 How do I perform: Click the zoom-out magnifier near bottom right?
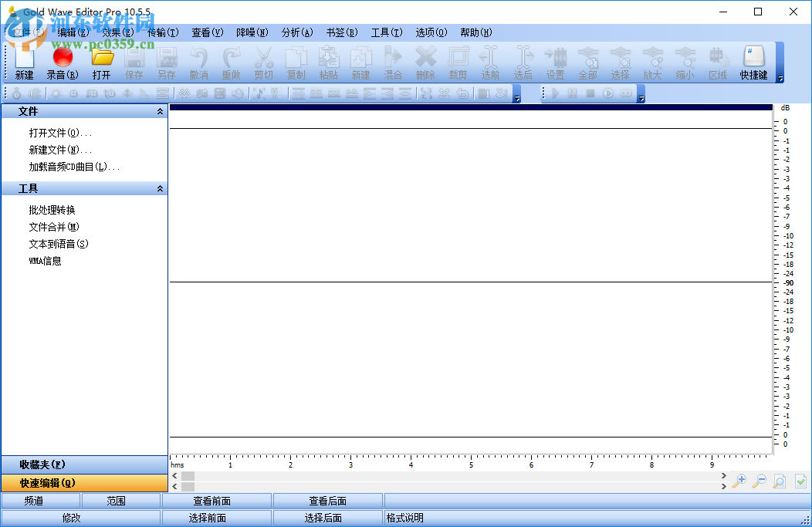[x=759, y=481]
